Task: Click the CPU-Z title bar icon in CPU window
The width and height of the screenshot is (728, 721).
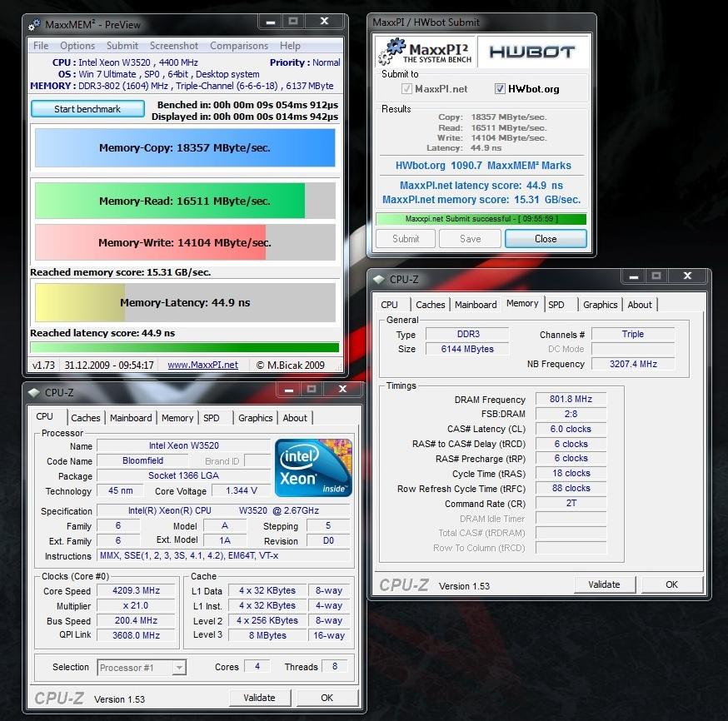Action: pyautogui.click(x=34, y=392)
